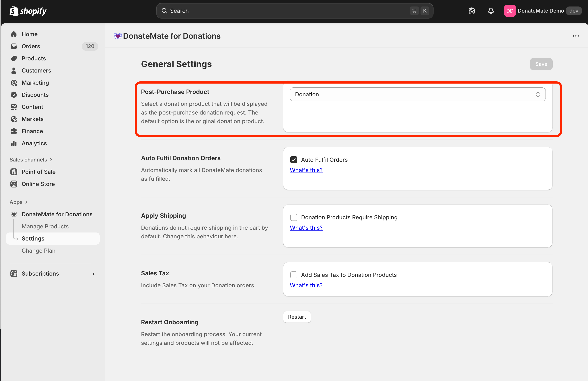The width and height of the screenshot is (588, 381).
Task: Enable Donation Products Require Shipping checkbox
Action: click(294, 217)
